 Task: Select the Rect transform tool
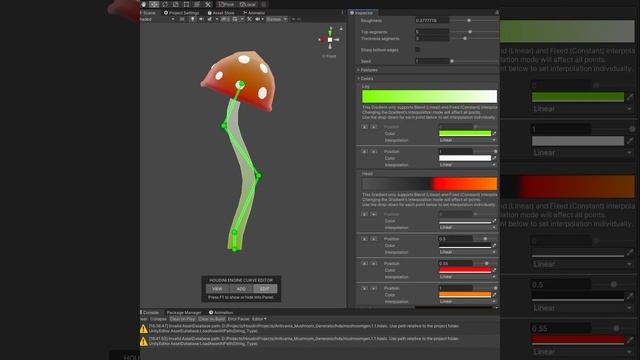click(x=186, y=4)
